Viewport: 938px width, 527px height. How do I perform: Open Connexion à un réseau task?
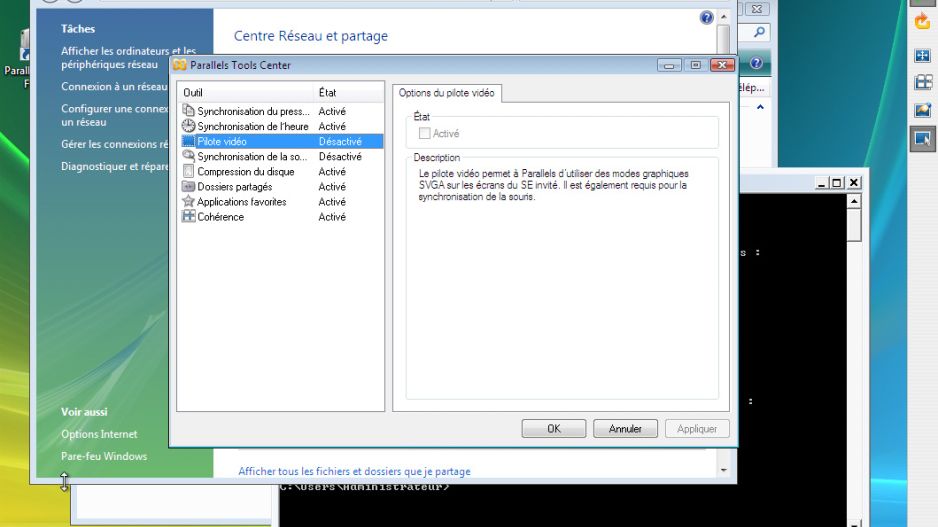point(114,87)
